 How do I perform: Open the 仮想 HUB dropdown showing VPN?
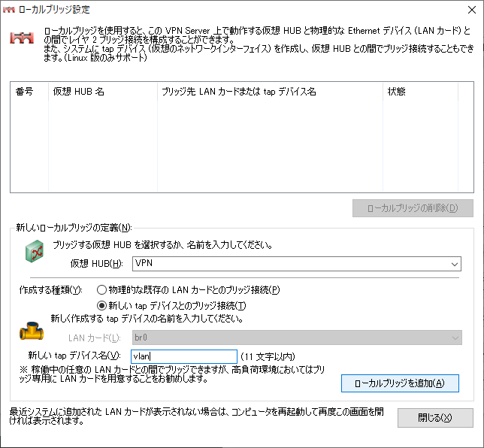click(297, 264)
